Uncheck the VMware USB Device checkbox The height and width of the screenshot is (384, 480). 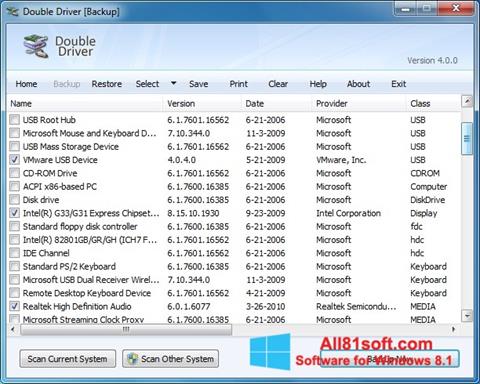pyautogui.click(x=15, y=160)
